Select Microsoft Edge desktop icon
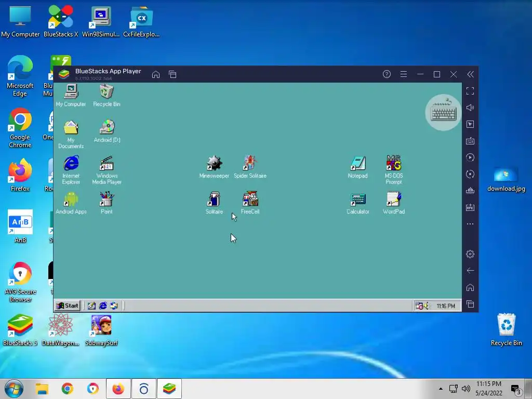The height and width of the screenshot is (399, 532). tap(20, 76)
